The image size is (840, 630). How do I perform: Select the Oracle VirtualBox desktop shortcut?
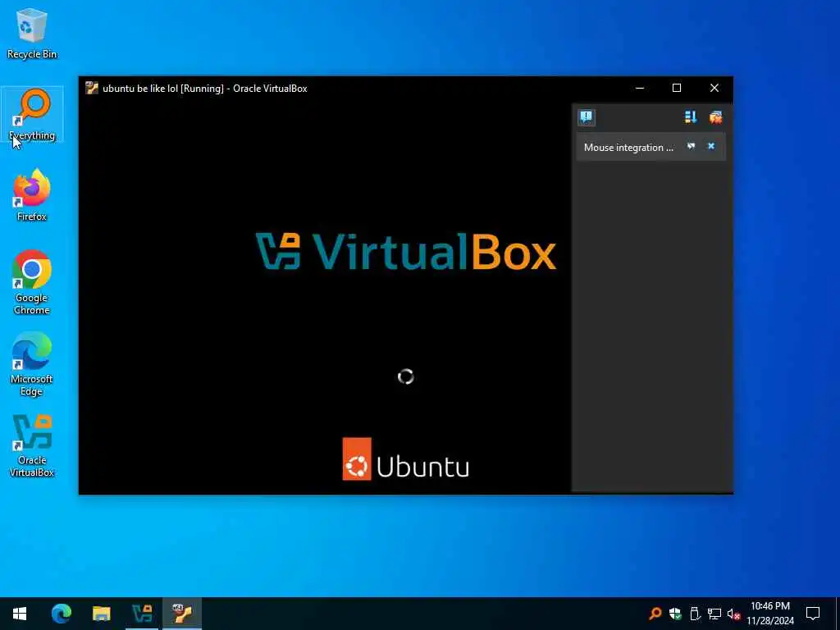(32, 445)
